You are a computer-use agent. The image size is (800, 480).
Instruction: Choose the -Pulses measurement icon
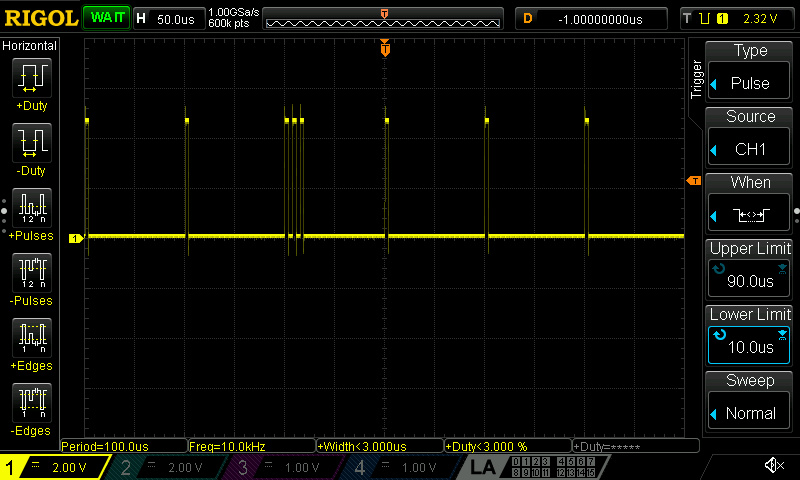pyautogui.click(x=32, y=273)
